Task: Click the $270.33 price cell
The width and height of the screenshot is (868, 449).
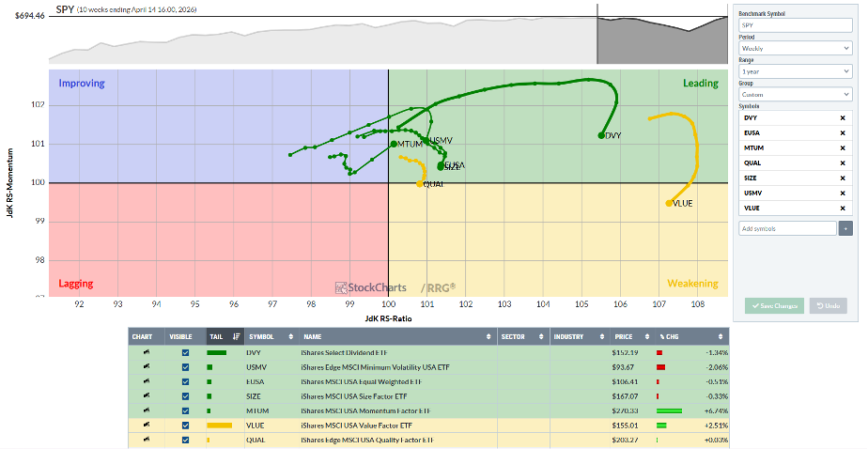Action: click(x=625, y=410)
